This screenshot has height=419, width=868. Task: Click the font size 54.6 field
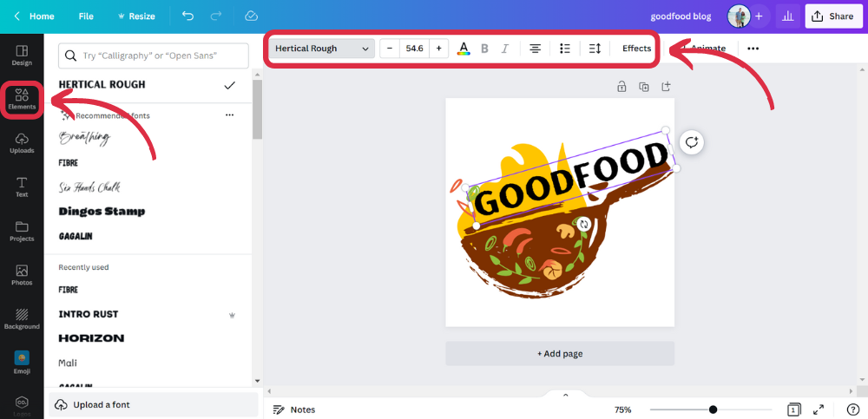[414, 49]
